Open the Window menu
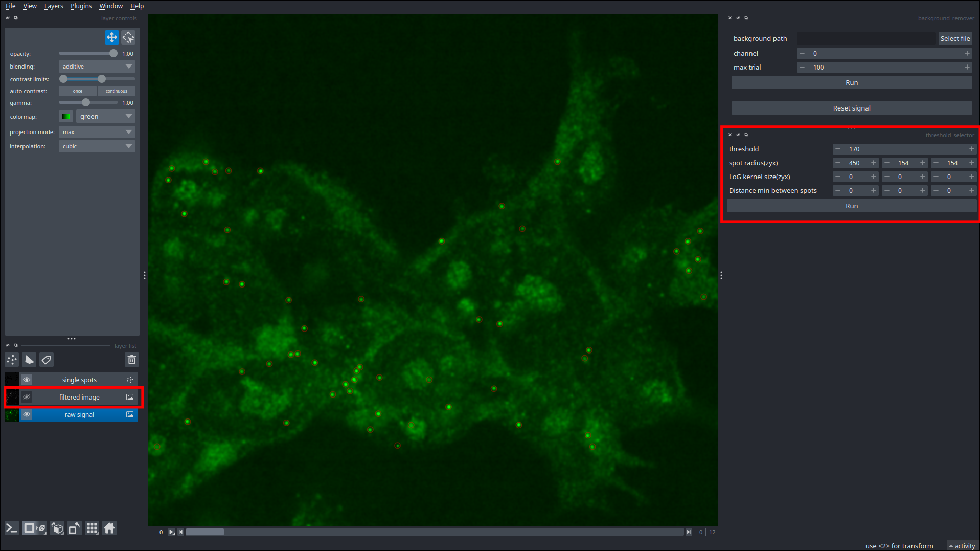The width and height of the screenshot is (980, 551). tap(111, 6)
